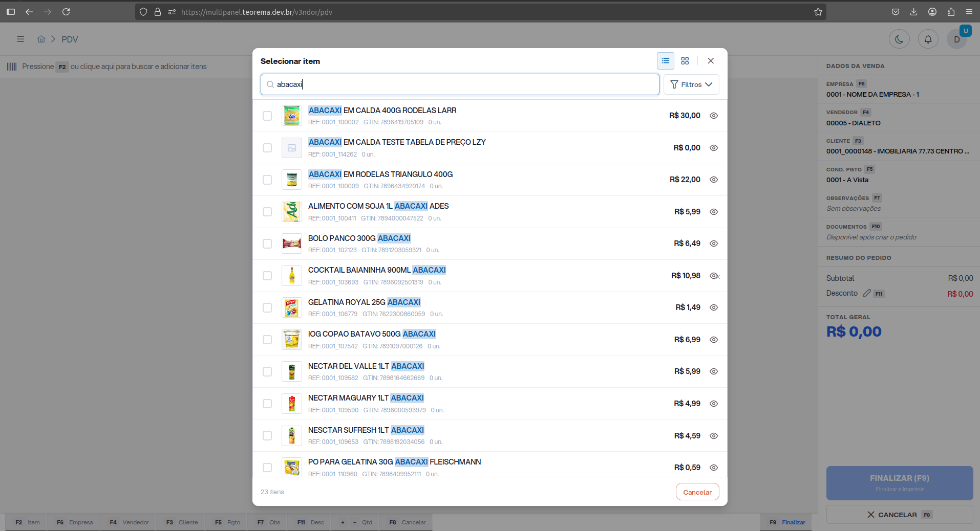Screen dimensions: 980x531
Task: Select F6 Empresa shortcut in bottom bar
Action: pyautogui.click(x=75, y=522)
